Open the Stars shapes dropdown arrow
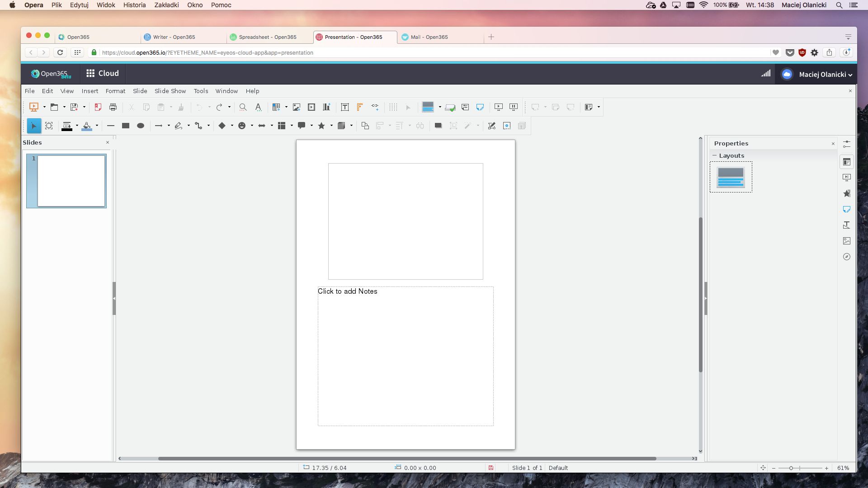 (x=331, y=126)
